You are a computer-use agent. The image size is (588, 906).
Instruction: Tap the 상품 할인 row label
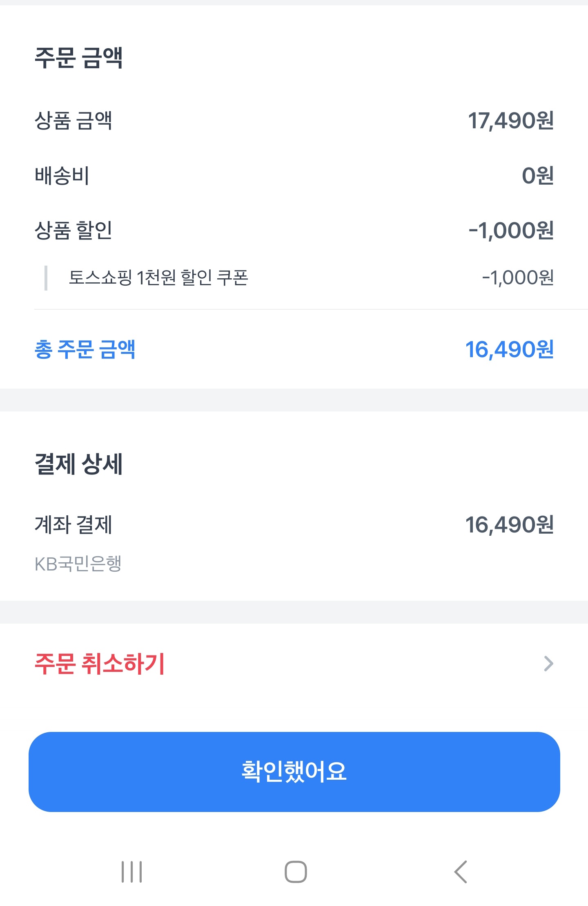[73, 230]
